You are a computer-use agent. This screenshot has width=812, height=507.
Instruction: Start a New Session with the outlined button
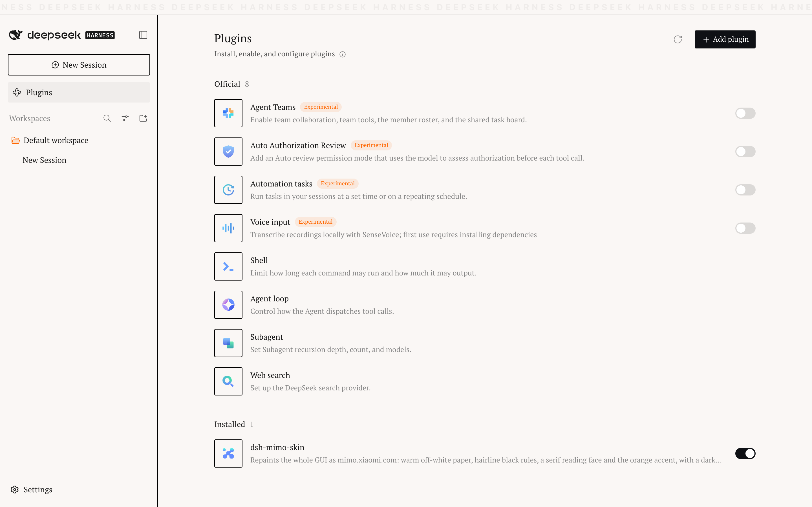coord(79,65)
